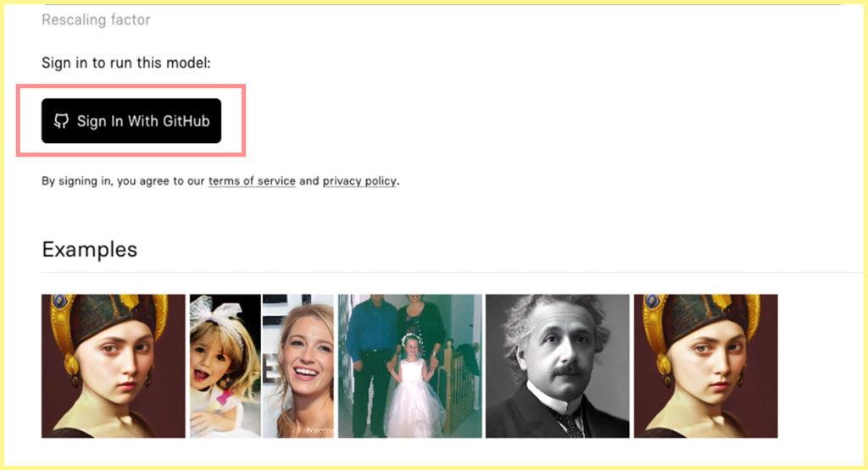The image size is (868, 470).
Task: Click the "Sign in to run this model" text
Action: [x=126, y=63]
